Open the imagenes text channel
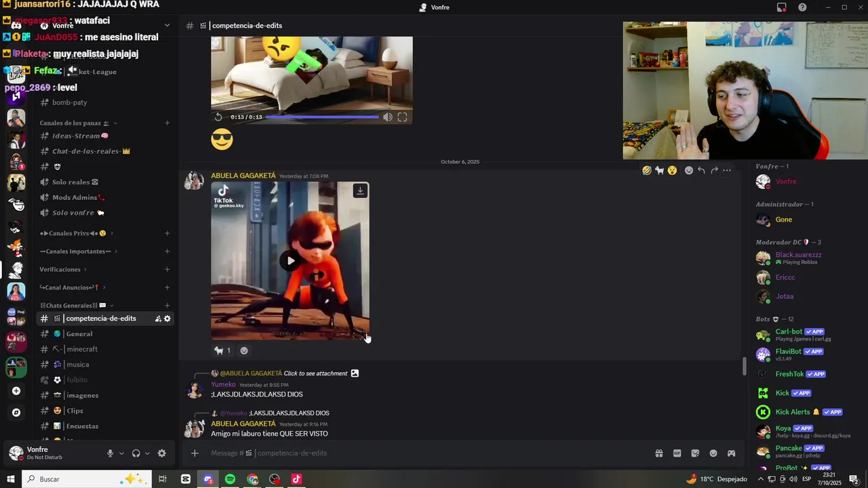This screenshot has height=488, width=868. coord(105,395)
